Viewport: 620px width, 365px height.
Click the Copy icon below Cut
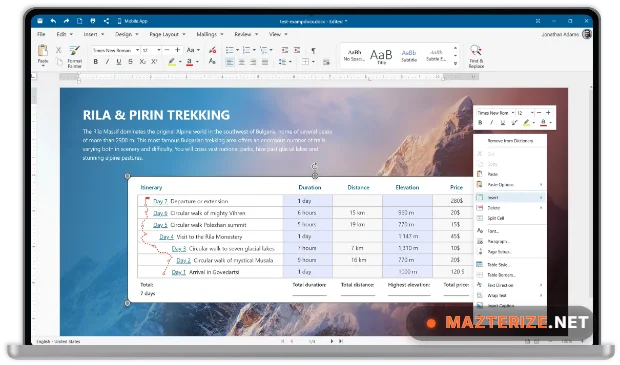coord(59,62)
